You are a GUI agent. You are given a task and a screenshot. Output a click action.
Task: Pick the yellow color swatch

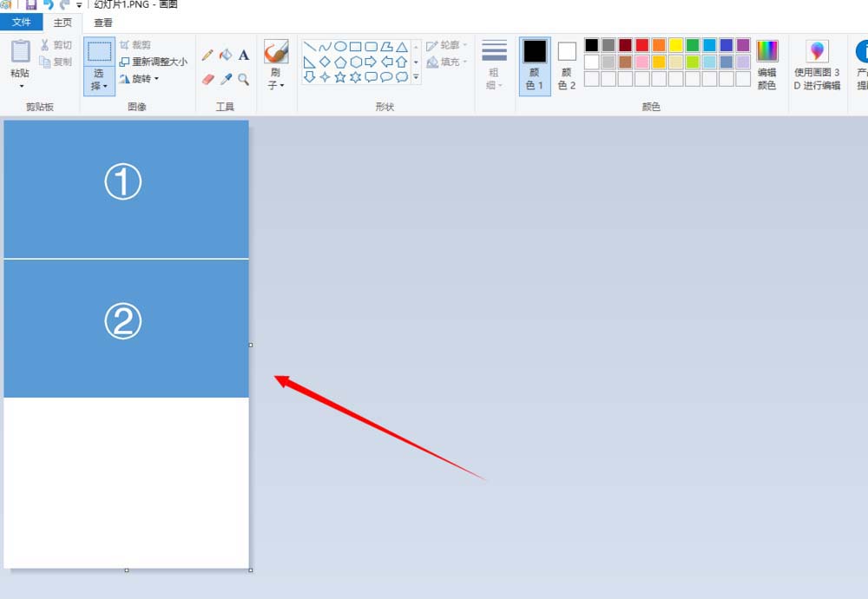point(675,45)
